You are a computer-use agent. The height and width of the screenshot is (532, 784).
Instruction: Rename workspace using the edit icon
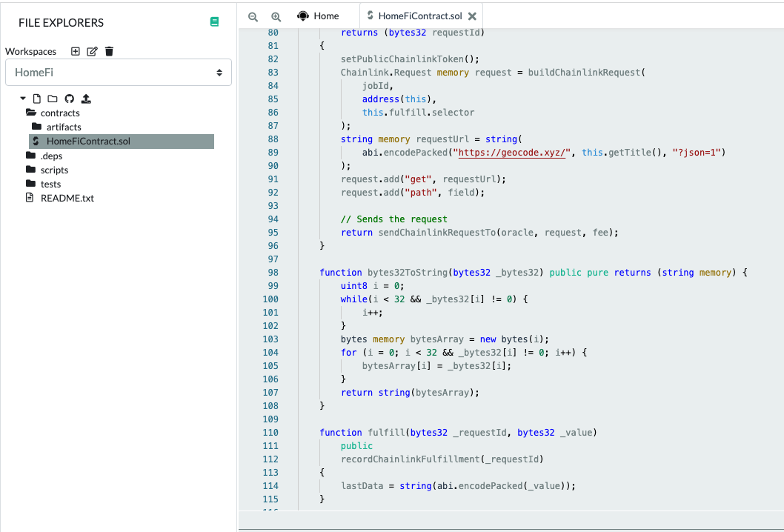coord(92,51)
